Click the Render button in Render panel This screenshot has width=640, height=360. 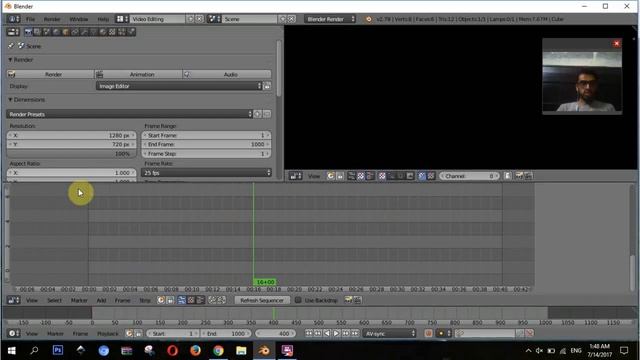51,74
